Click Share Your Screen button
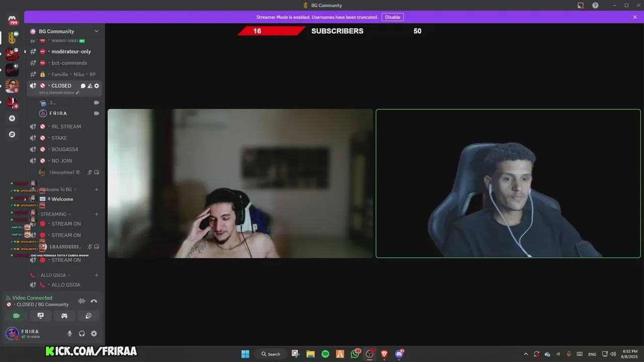This screenshot has height=362, width=644. (x=40, y=316)
